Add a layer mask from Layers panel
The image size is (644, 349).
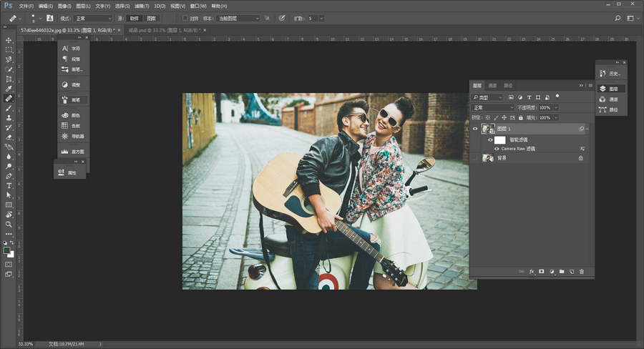tap(542, 272)
